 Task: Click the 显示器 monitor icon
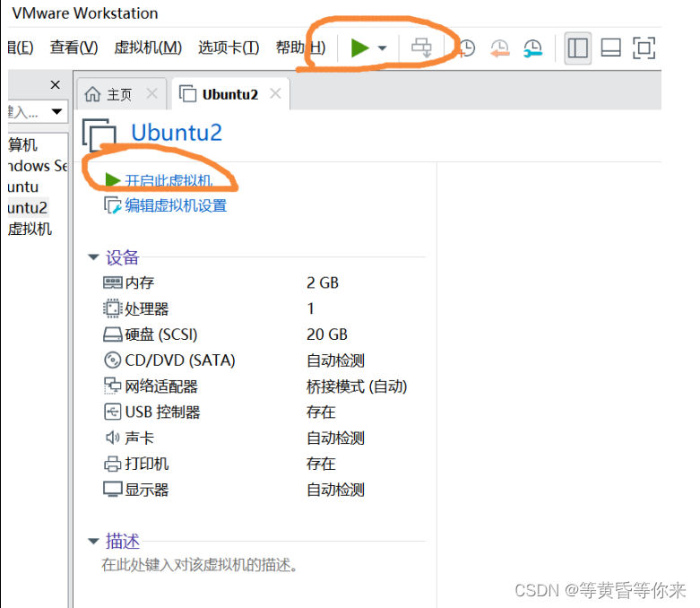[x=113, y=489]
